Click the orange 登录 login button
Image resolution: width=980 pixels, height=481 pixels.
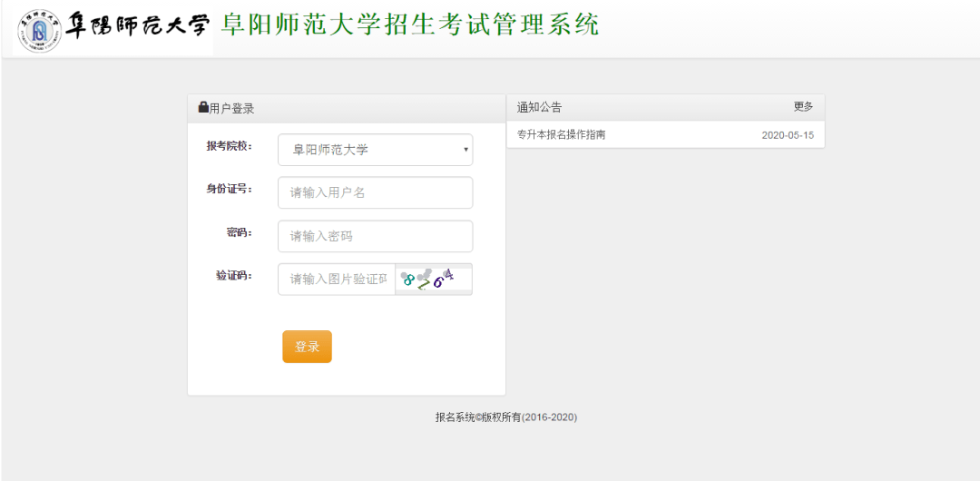[x=307, y=347]
